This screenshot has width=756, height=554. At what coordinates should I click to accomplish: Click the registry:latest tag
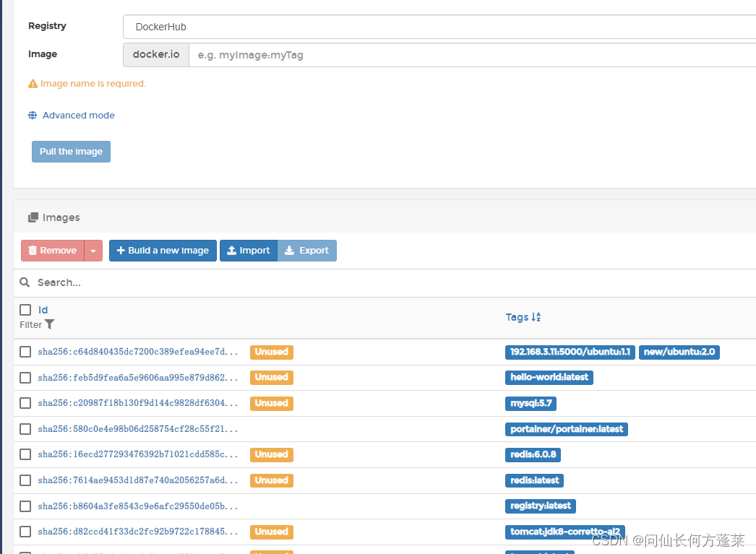click(x=541, y=506)
